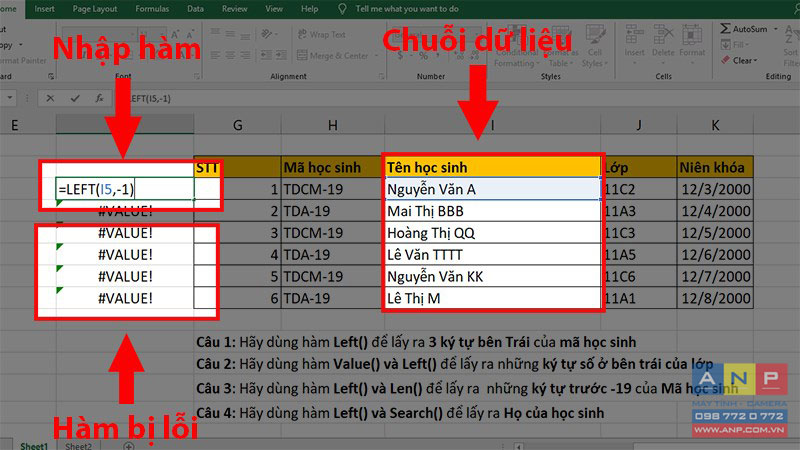Switch to the Sheet2 worksheet tab

pyautogui.click(x=78, y=446)
